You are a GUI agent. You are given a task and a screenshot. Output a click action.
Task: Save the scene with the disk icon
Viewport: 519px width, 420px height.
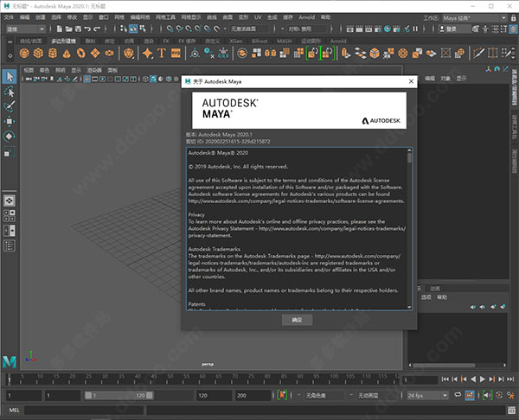(x=78, y=29)
